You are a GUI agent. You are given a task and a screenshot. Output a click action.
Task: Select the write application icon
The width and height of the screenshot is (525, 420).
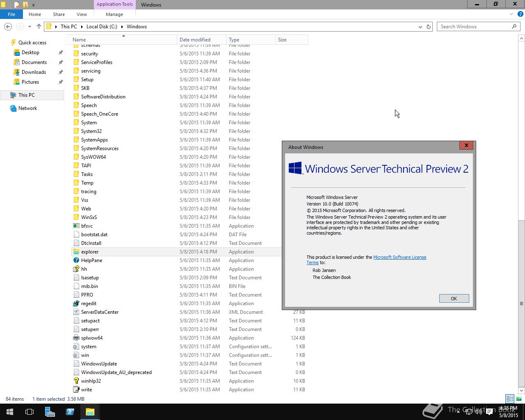76,390
